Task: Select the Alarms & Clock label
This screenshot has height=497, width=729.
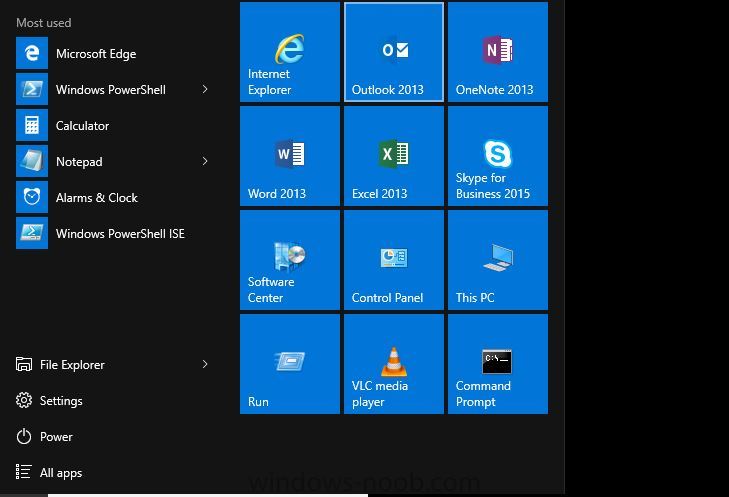Action: click(97, 198)
